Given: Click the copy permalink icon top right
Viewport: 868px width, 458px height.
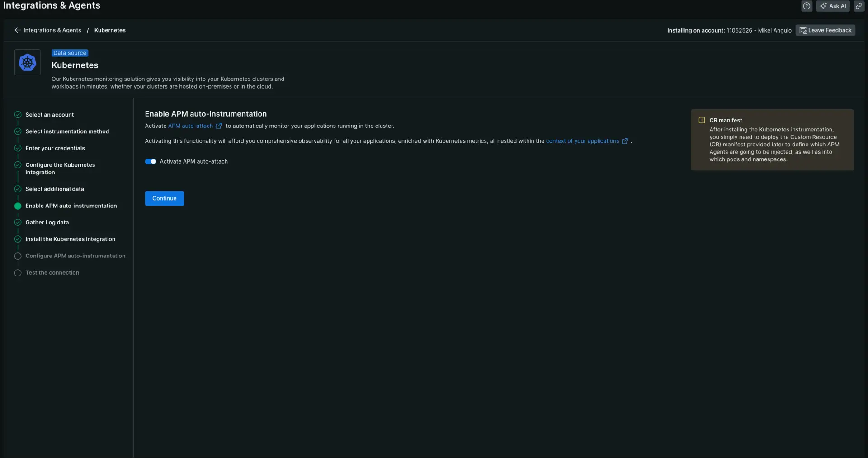Looking at the screenshot, I should point(859,6).
